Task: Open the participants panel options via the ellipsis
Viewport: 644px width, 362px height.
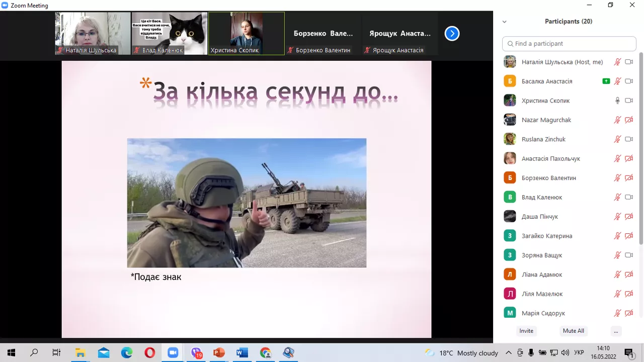Action: (x=616, y=331)
